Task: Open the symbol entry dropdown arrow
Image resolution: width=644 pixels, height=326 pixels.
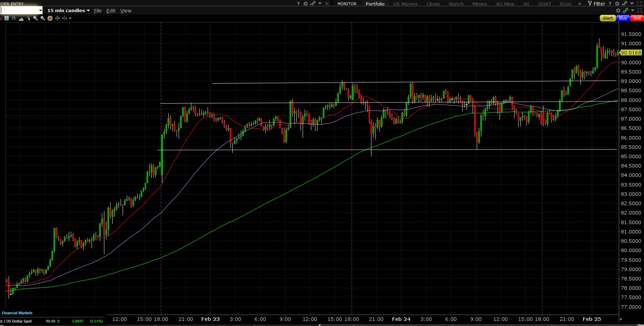Action: [40, 11]
